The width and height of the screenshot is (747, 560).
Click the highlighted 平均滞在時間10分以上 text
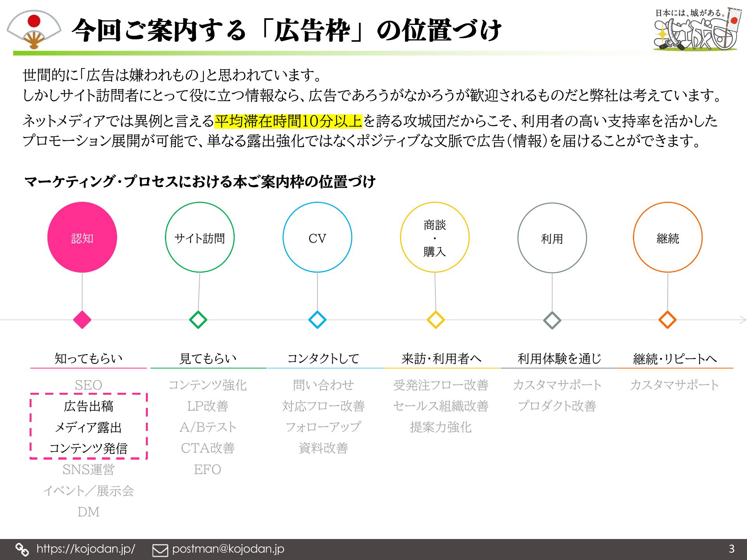click(x=288, y=121)
